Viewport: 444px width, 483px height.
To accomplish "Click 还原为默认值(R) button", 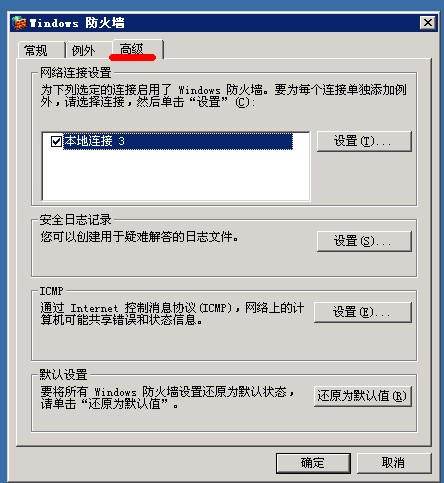I will click(x=363, y=396).
